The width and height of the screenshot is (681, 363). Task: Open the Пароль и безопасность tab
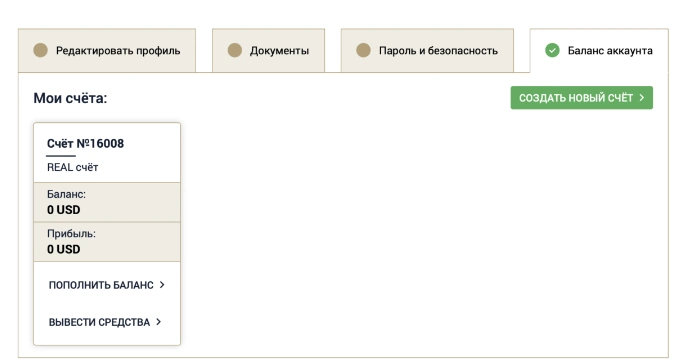pos(427,50)
